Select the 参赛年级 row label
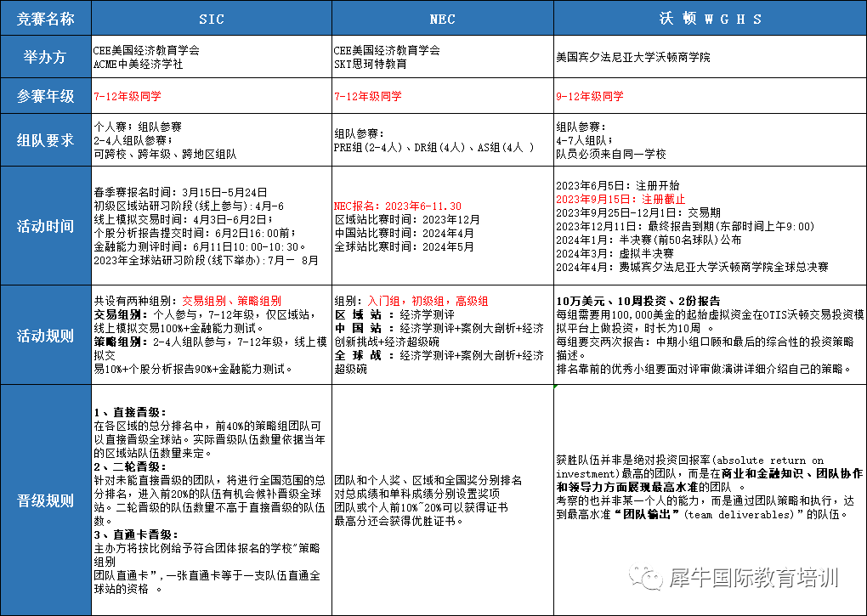Viewport: 867px width, 616px height. (45, 96)
